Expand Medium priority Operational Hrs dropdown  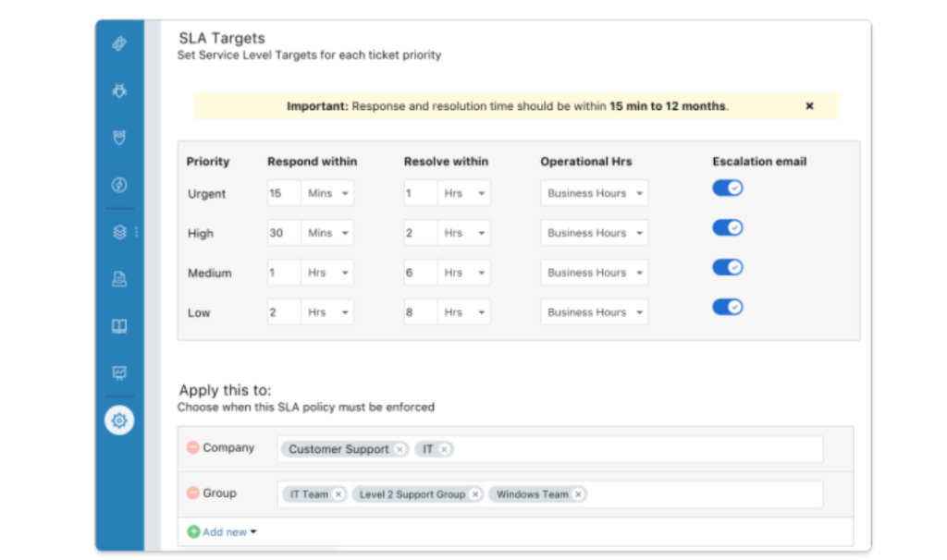pos(595,273)
